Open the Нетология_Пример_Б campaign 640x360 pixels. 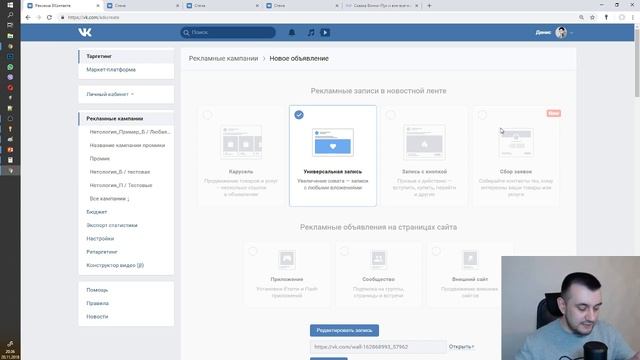[130, 132]
